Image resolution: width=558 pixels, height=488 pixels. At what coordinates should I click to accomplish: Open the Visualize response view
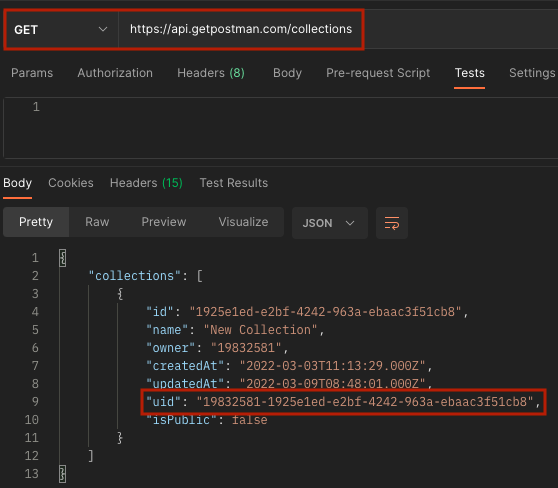pyautogui.click(x=243, y=222)
